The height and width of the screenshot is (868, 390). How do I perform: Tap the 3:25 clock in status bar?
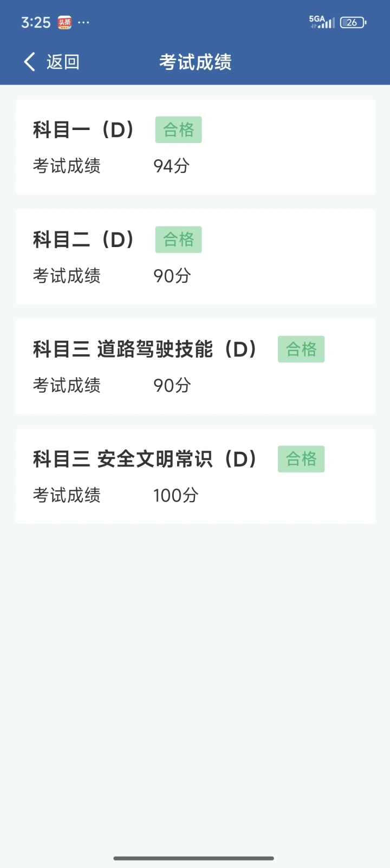(36, 22)
